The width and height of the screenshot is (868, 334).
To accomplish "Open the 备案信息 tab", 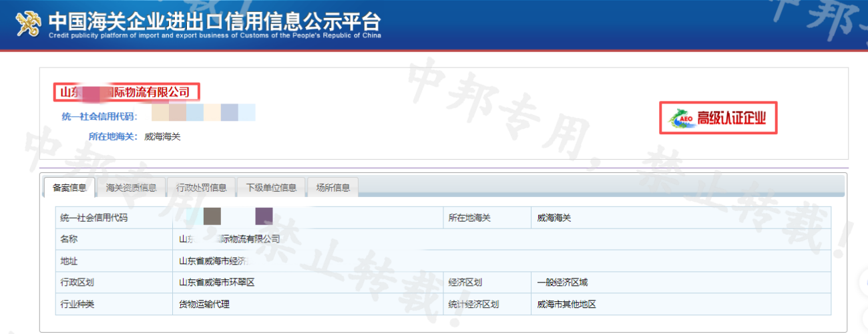I will (x=69, y=188).
